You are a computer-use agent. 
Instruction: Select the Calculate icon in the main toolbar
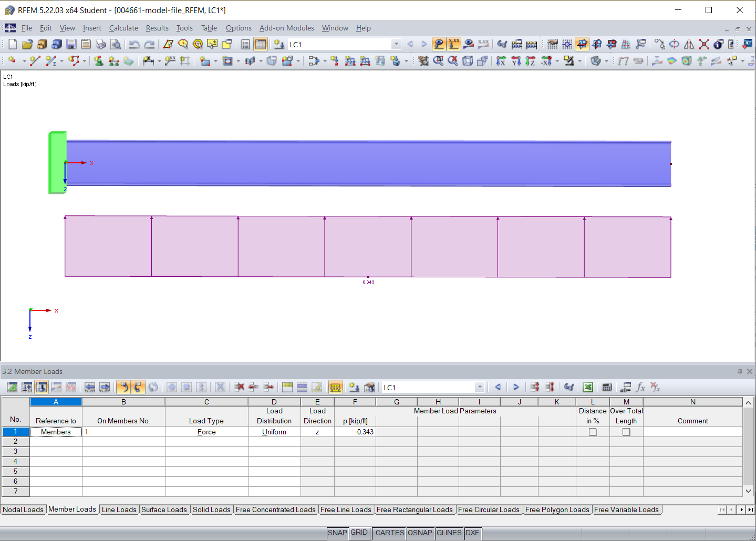[532, 44]
